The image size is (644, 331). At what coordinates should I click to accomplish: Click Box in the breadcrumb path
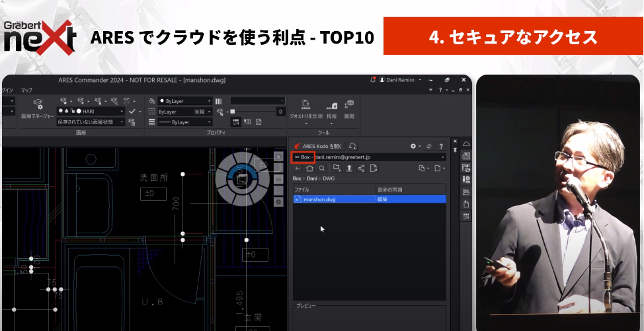click(x=297, y=178)
